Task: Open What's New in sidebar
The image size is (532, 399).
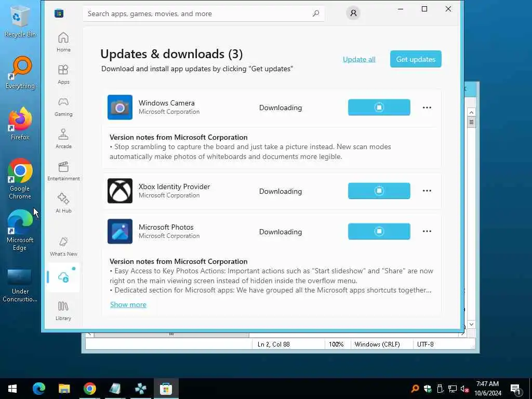Action: pos(63,247)
